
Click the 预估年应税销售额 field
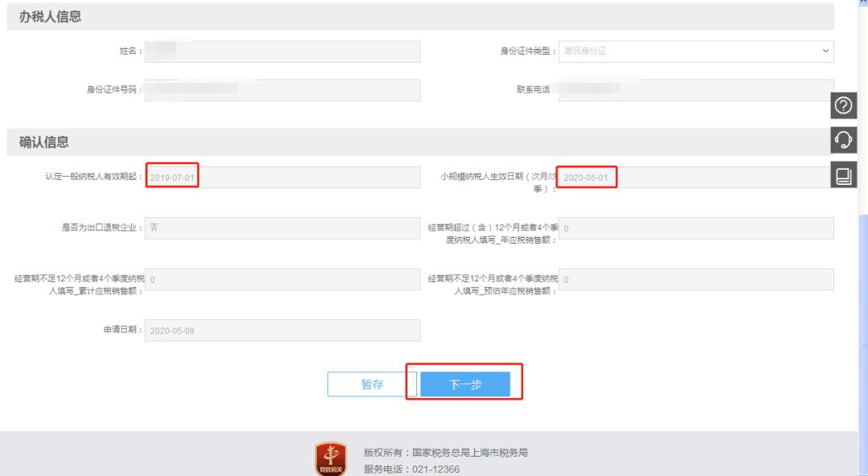pyautogui.click(x=696, y=279)
